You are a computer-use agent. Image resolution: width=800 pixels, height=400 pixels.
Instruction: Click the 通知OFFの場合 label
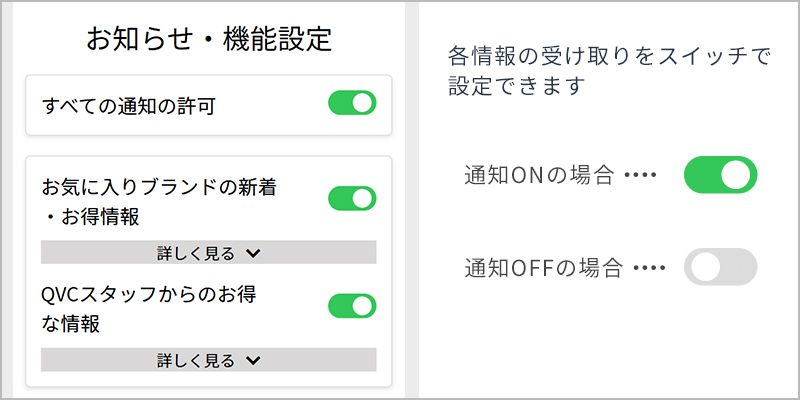543,268
